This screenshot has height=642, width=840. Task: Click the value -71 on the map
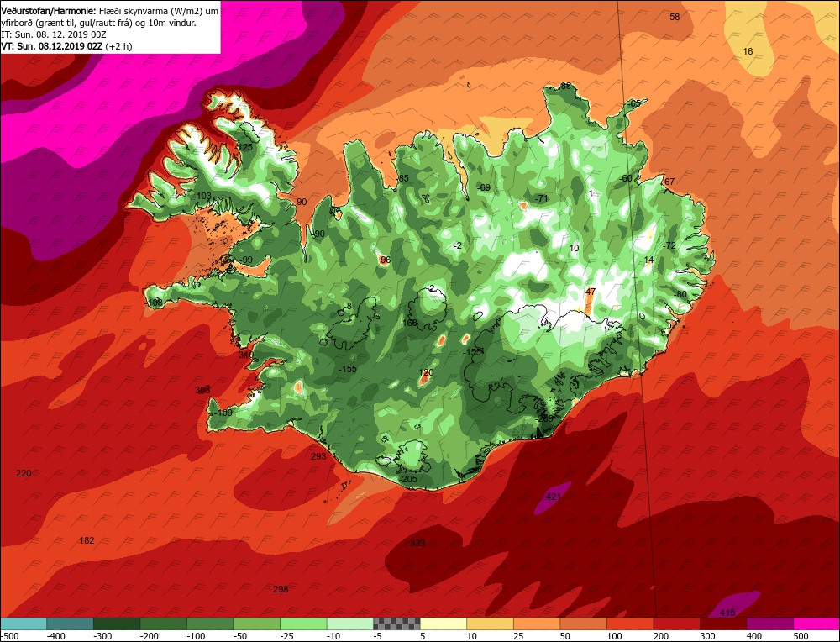click(x=542, y=199)
